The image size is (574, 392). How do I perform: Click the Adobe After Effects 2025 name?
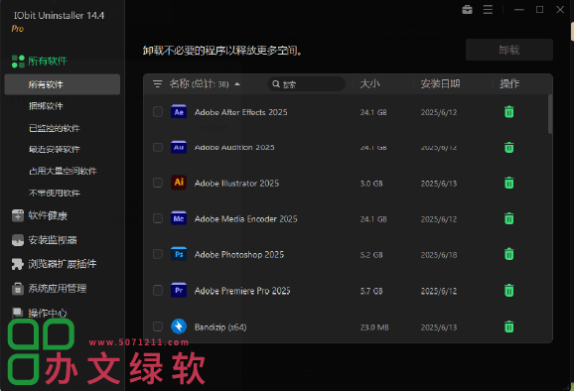tap(241, 112)
